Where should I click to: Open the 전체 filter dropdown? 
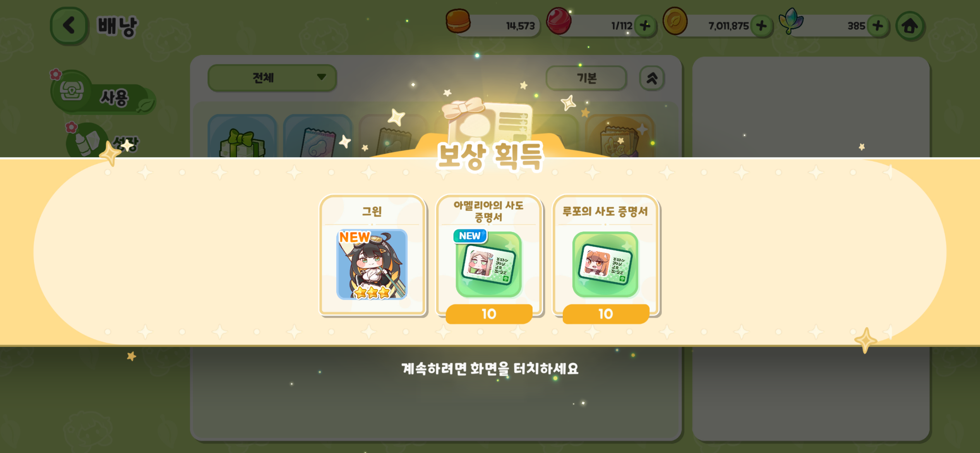(272, 78)
